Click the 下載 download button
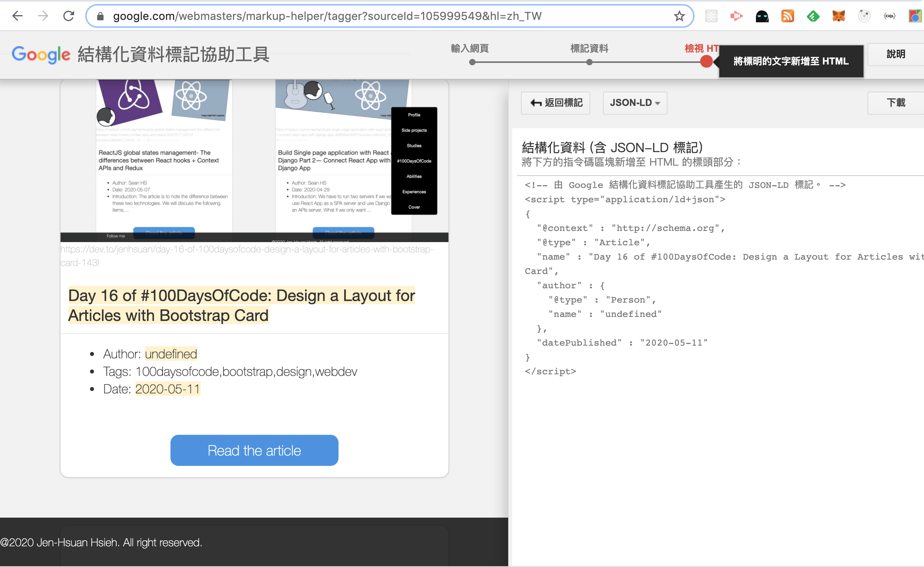The image size is (924, 567). [896, 103]
